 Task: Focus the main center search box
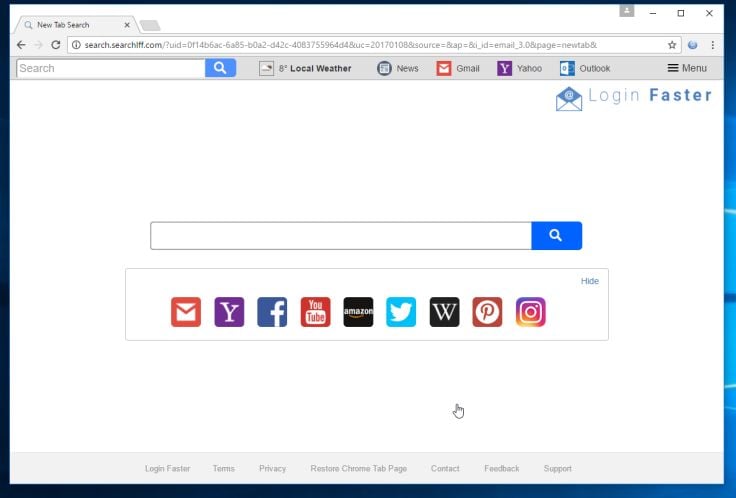[341, 236]
